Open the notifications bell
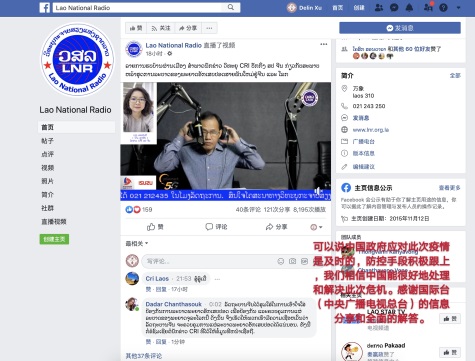The height and width of the screenshot is (361, 475). pos(409,8)
